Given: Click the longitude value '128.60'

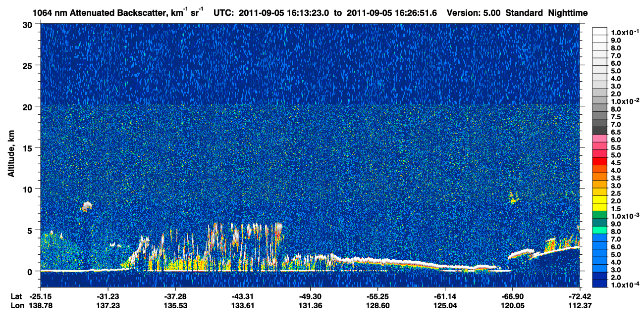Looking at the screenshot, I should tap(377, 305).
